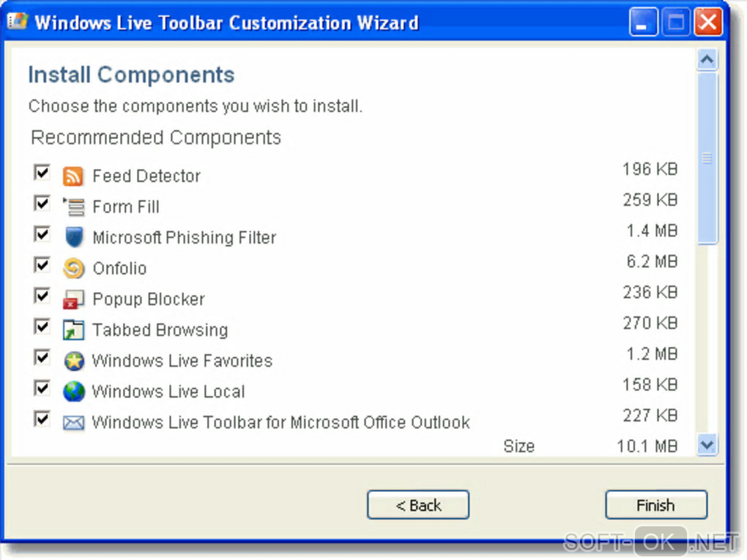Go to previous step with Back button
Viewport: 747px width, 560px height.
417,505
